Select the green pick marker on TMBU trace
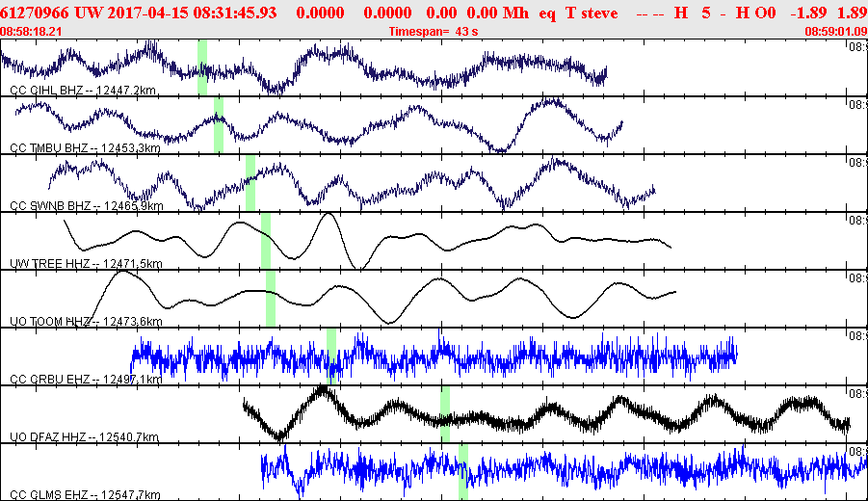Image resolution: width=868 pixels, height=501 pixels. tap(219, 125)
